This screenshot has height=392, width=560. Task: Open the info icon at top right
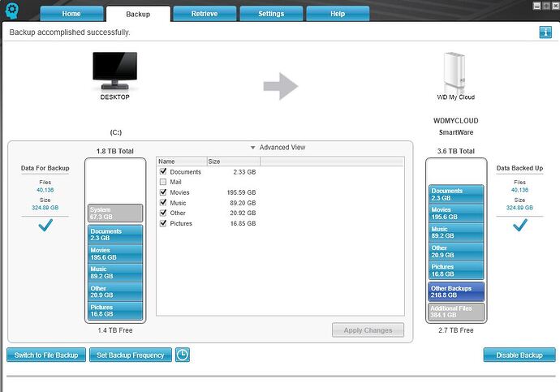pyautogui.click(x=545, y=32)
